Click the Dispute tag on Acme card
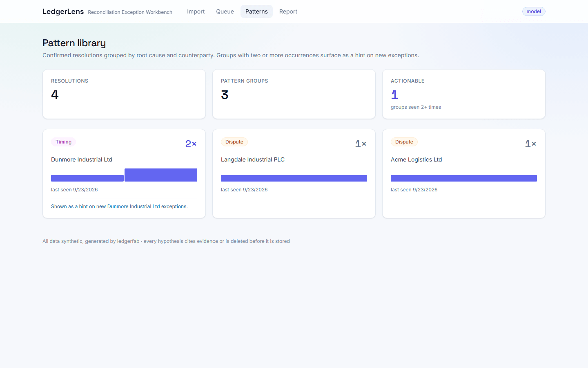This screenshot has width=588, height=368. pos(404,142)
